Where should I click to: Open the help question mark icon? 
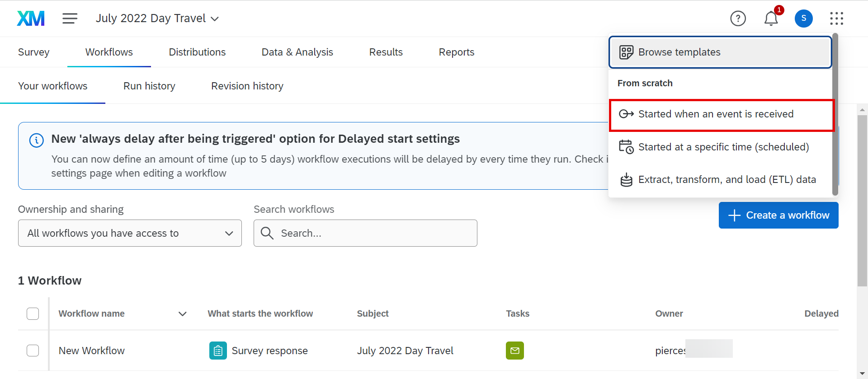click(x=738, y=19)
